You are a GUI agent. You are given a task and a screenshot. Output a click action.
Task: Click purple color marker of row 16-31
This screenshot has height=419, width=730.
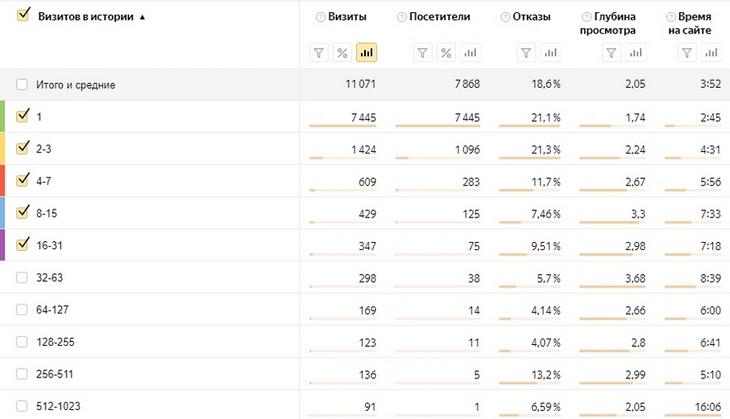(x=3, y=245)
